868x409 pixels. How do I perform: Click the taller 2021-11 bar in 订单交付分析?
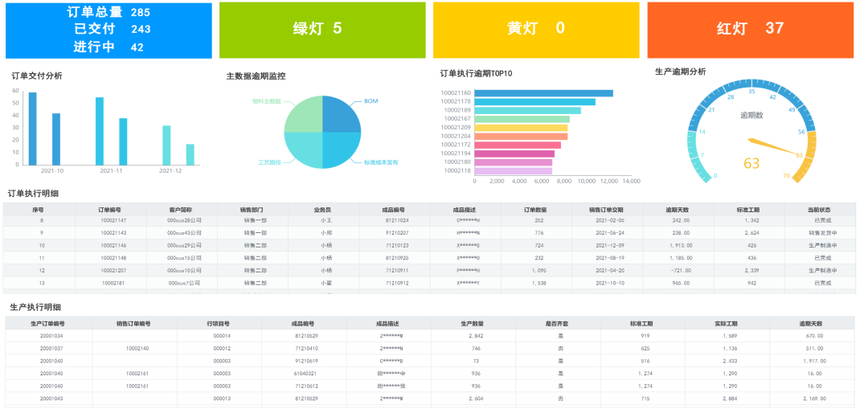click(x=100, y=131)
